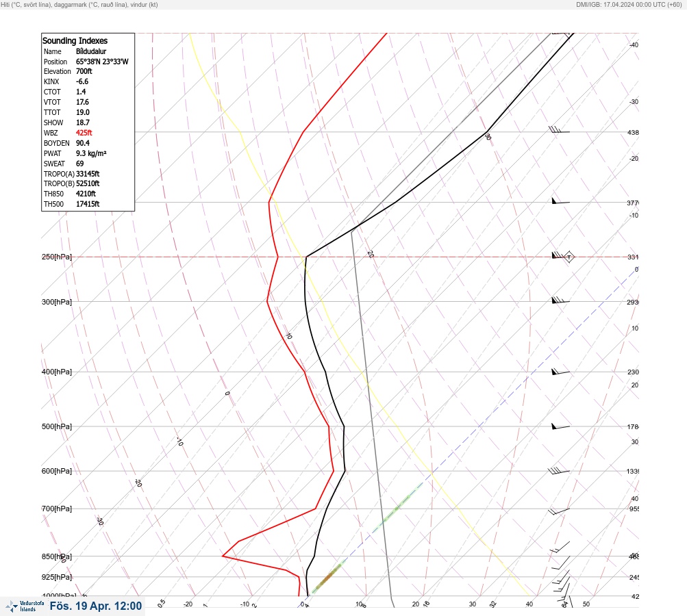The height and width of the screenshot is (616, 687).
Task: Click the TH500 value '17415ft'
Action: [88, 204]
